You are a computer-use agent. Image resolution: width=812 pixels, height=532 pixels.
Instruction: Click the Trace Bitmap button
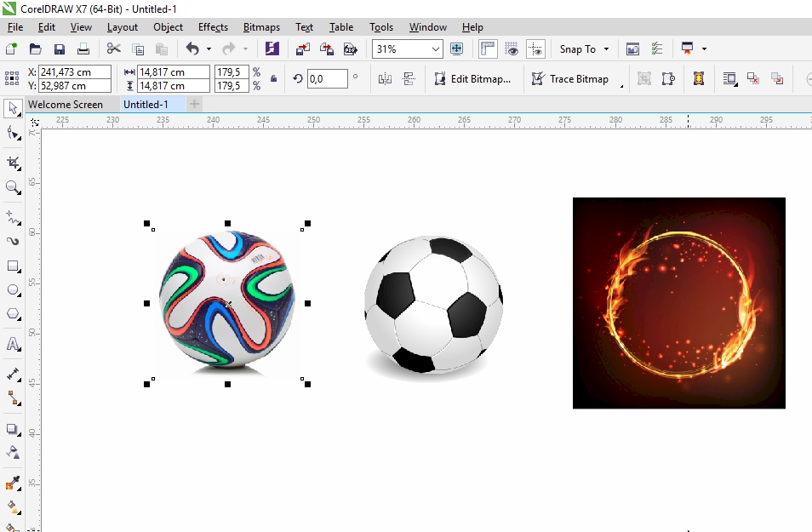click(x=572, y=78)
